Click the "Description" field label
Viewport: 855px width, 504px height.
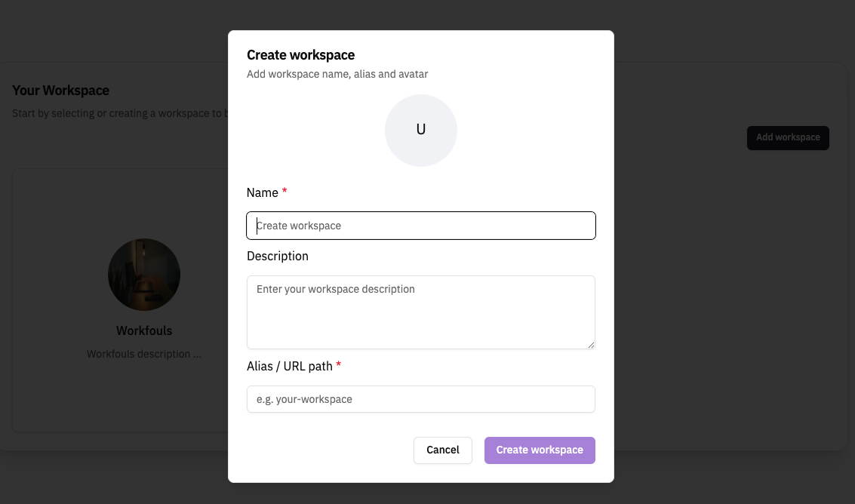pos(278,256)
